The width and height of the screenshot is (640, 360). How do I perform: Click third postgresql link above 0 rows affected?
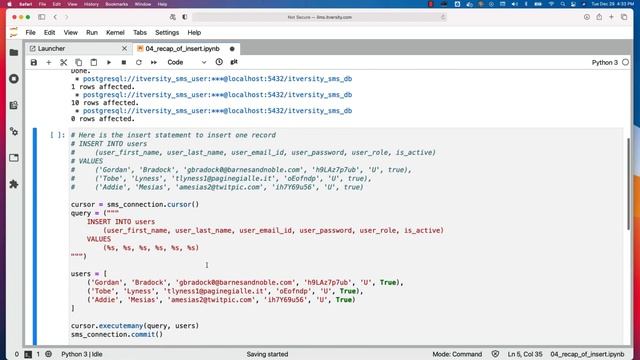pos(217,111)
